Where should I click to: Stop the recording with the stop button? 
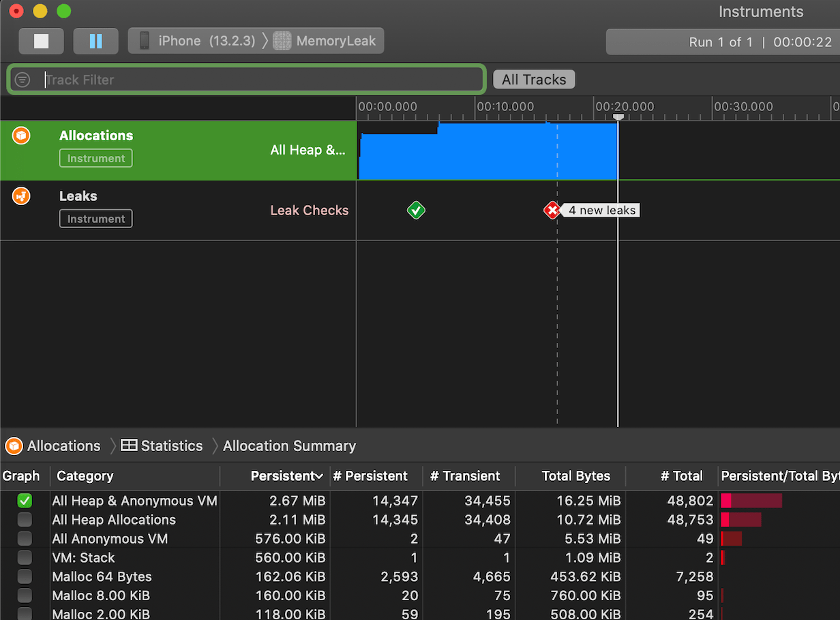pos(42,41)
